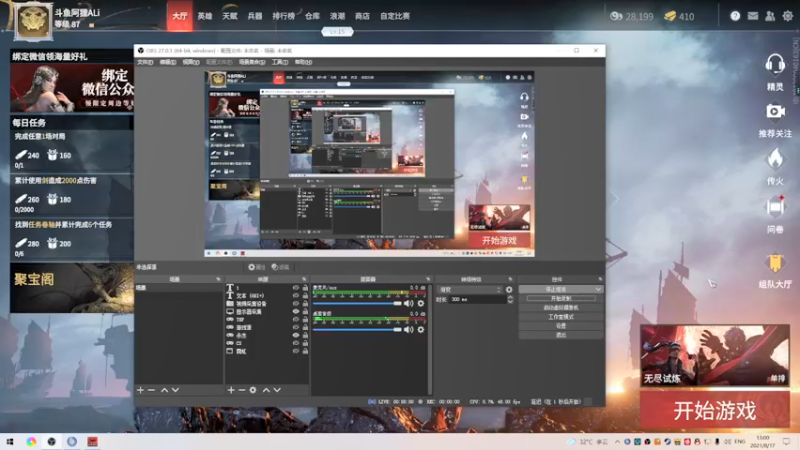Toggle visibility of 文本 (GDI+) source

[x=295, y=295]
